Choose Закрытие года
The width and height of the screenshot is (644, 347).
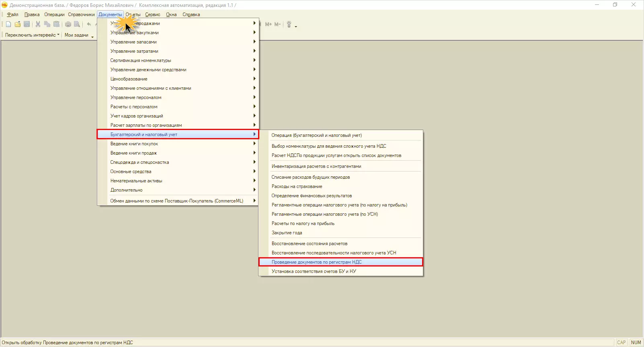click(x=341, y=233)
